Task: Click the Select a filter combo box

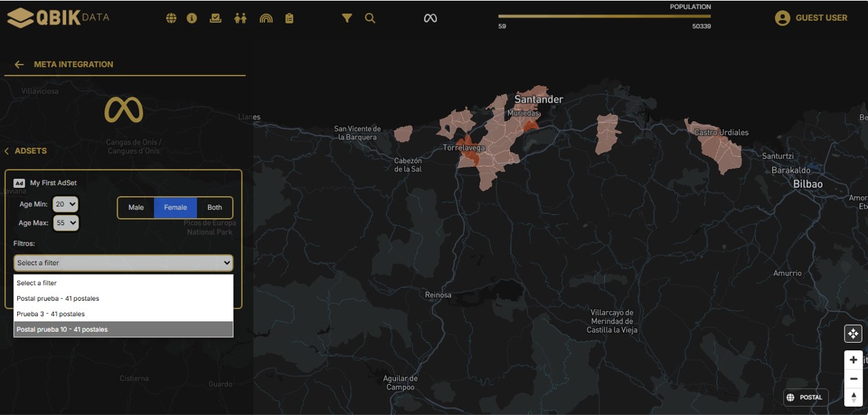Action: tap(123, 263)
